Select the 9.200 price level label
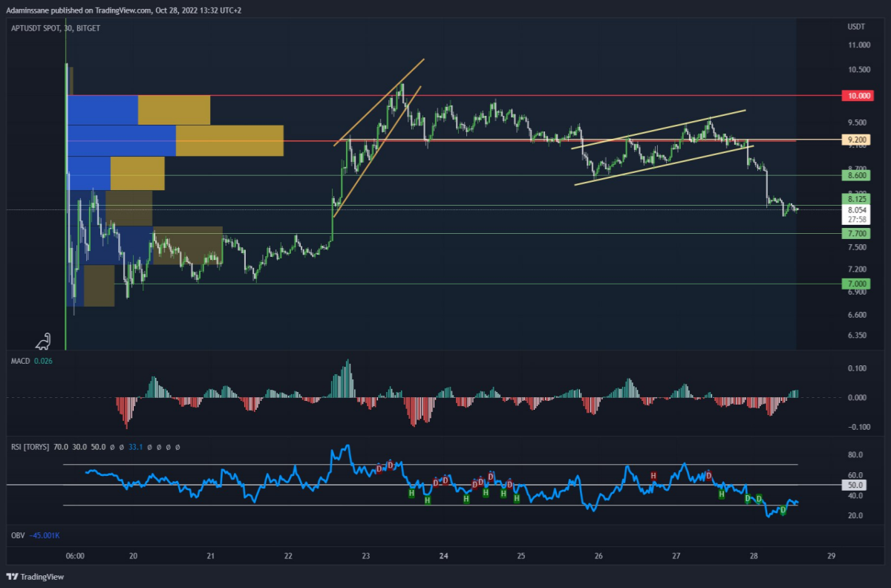Screen dimensions: 891x588 point(856,140)
